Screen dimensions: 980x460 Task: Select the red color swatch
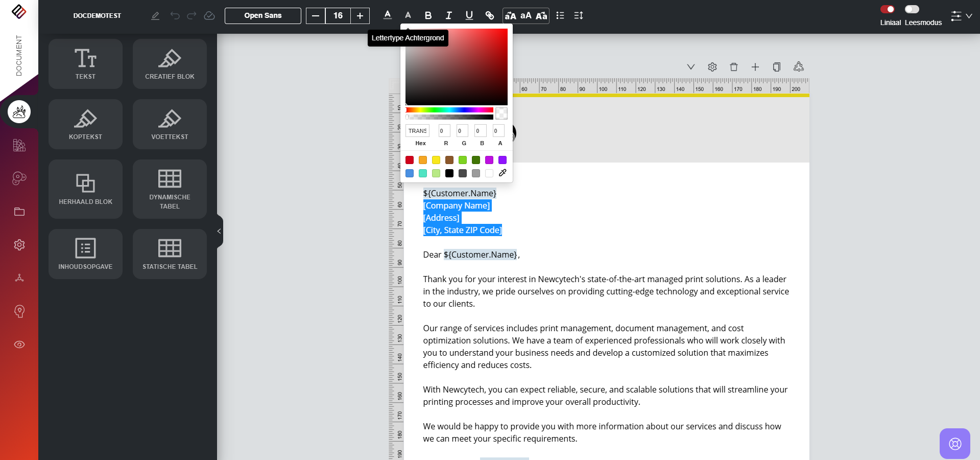[410, 160]
